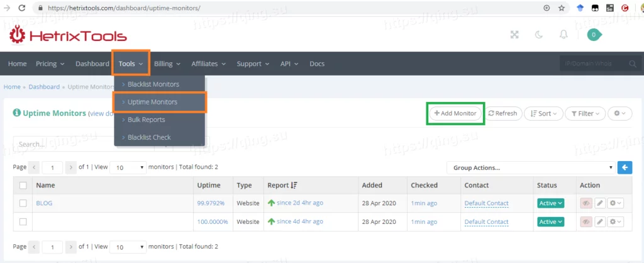
Task: Check the second monitor row checkbox
Action: pyautogui.click(x=23, y=221)
